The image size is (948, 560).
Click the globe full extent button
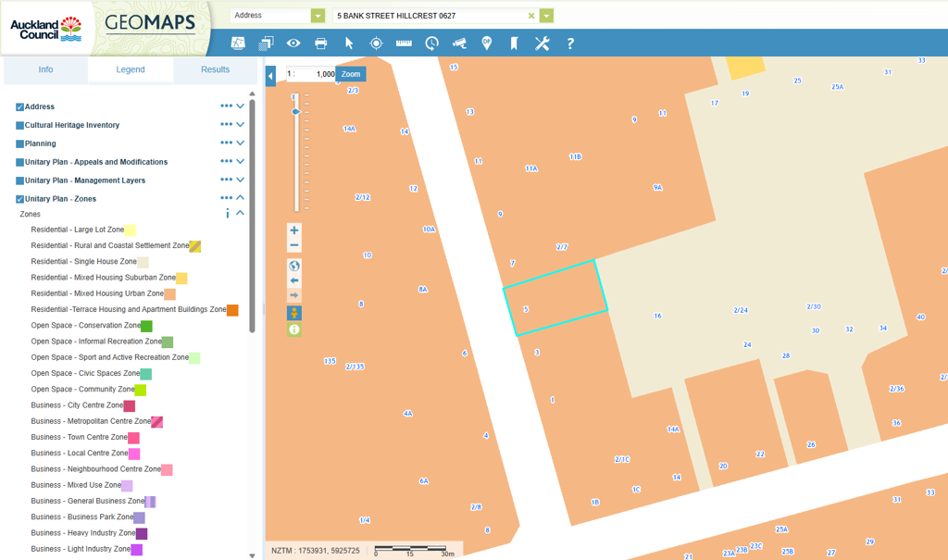pyautogui.click(x=294, y=266)
